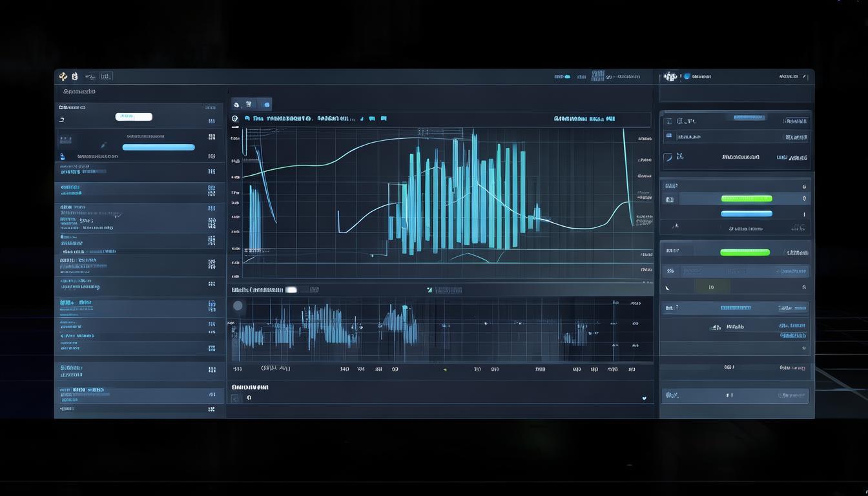Switch to the first icon tab above the main chart

pos(236,105)
